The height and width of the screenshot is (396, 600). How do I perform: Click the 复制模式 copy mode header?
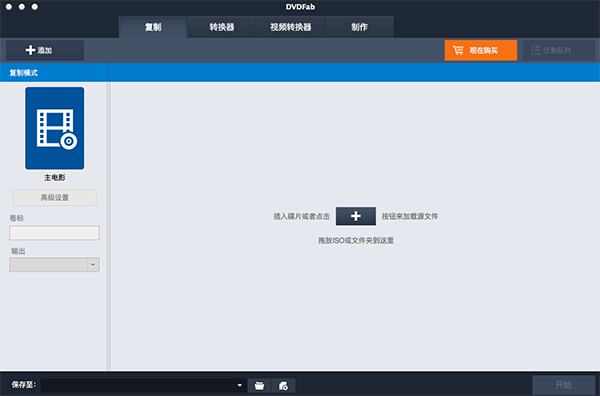(x=24, y=73)
